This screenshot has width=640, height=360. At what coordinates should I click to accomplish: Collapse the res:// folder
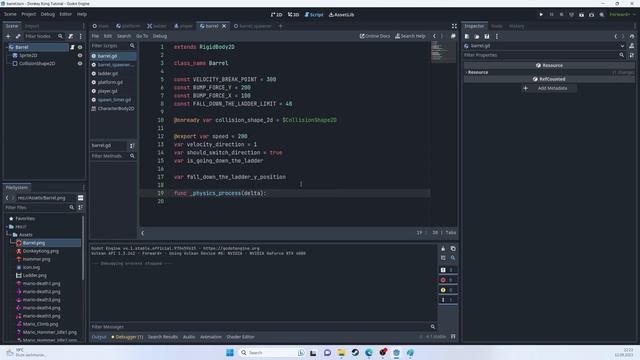[7, 227]
